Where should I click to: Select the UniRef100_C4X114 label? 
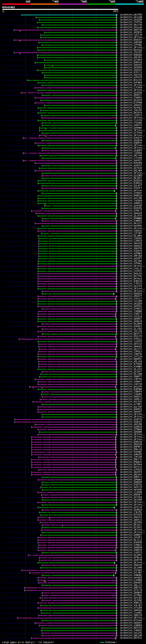pyautogui.click(x=131, y=316)
